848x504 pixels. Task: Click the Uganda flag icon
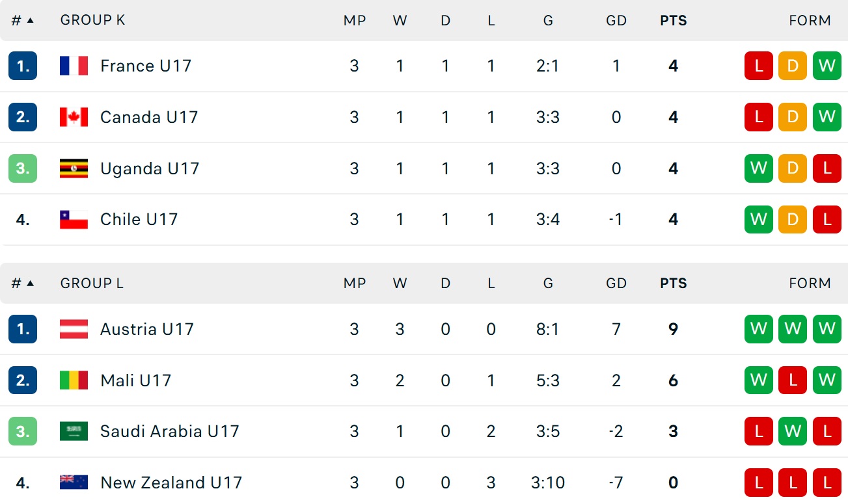pyautogui.click(x=74, y=168)
